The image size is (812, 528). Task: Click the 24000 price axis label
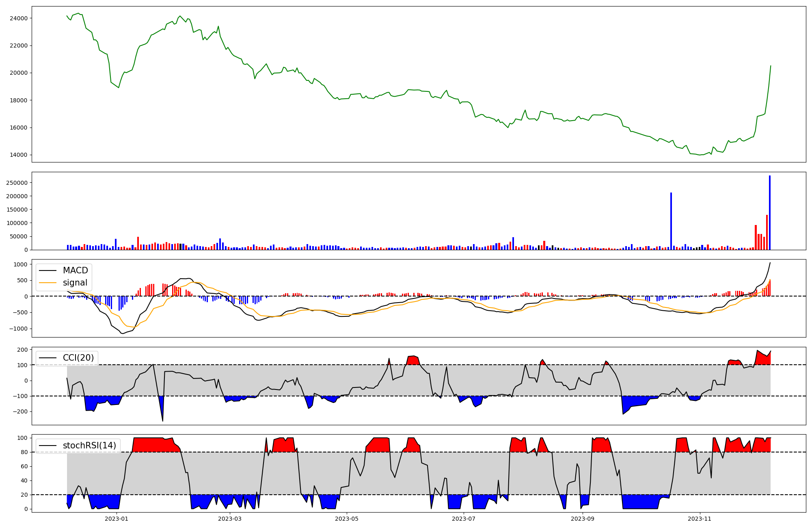coord(19,18)
